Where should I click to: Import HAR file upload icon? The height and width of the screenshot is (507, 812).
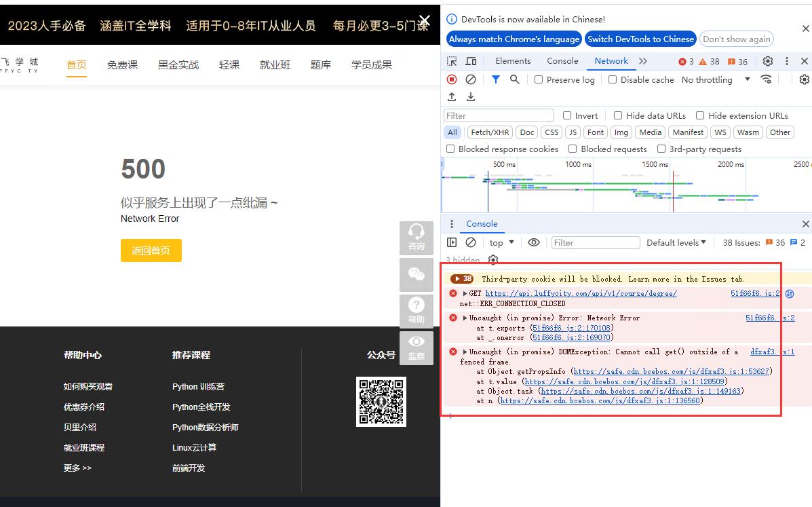452,97
